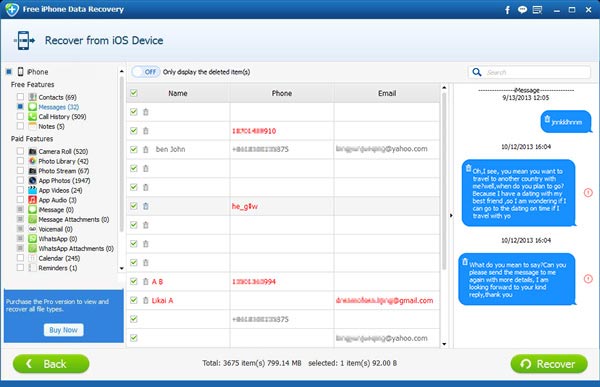
Task: Click the iMessage icon in sidebar
Action: (33, 209)
